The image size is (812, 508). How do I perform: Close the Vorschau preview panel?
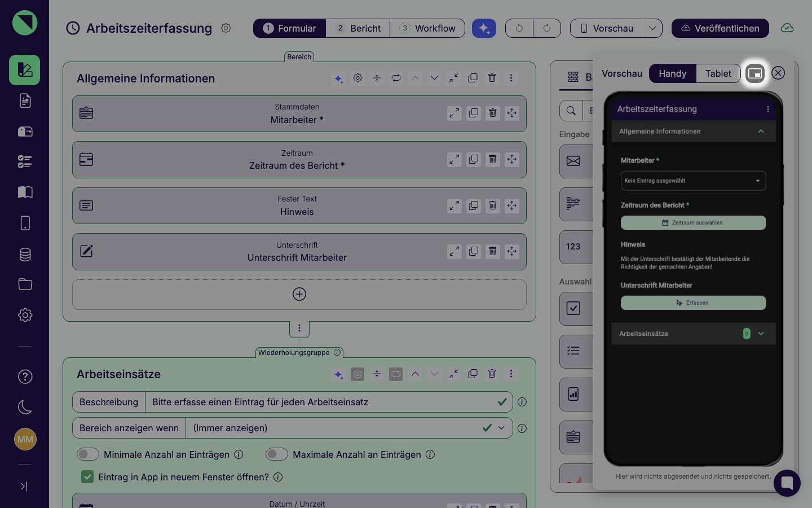coord(778,73)
